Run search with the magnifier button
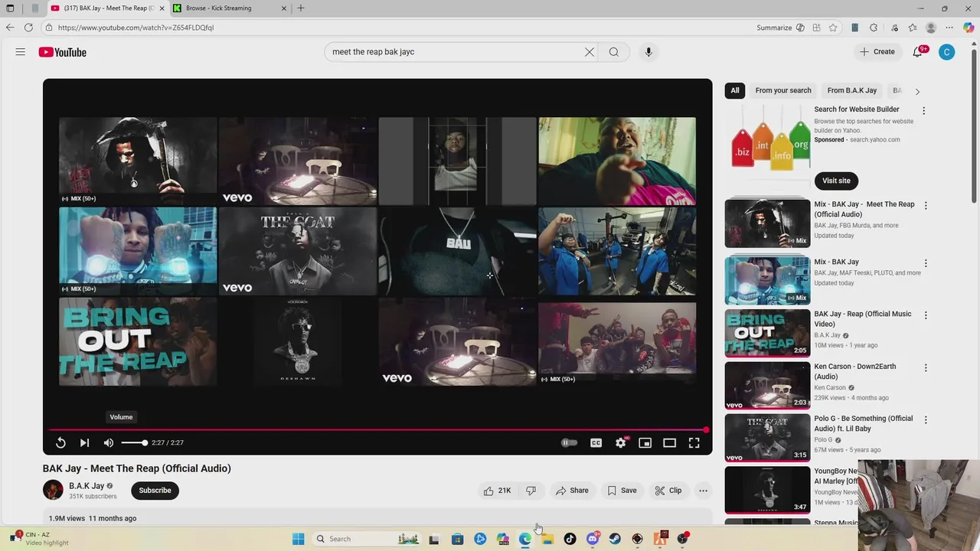 [614, 52]
